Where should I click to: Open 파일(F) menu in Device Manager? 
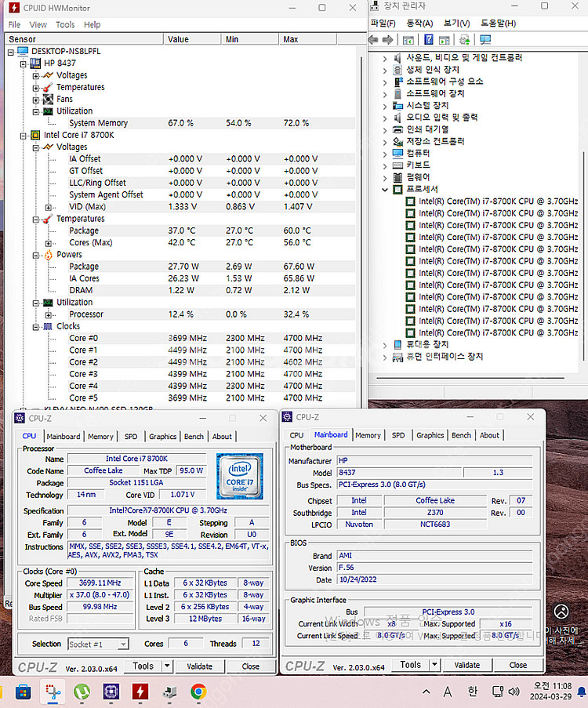tap(383, 24)
